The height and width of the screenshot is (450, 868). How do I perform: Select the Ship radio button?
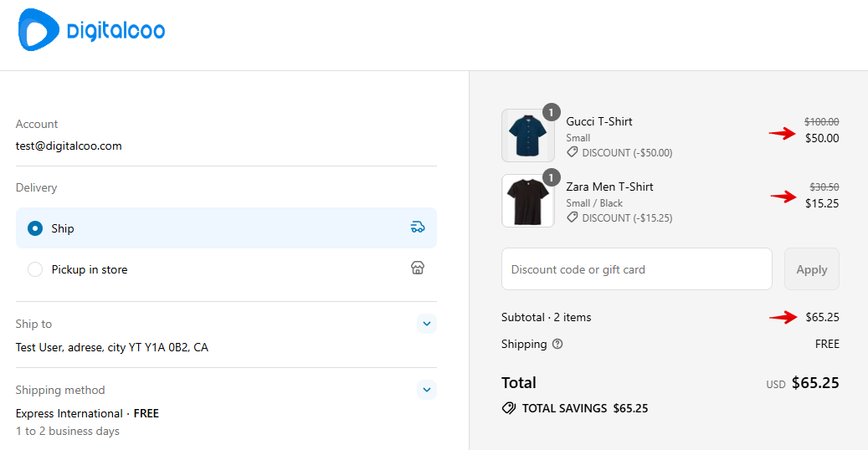pyautogui.click(x=35, y=228)
